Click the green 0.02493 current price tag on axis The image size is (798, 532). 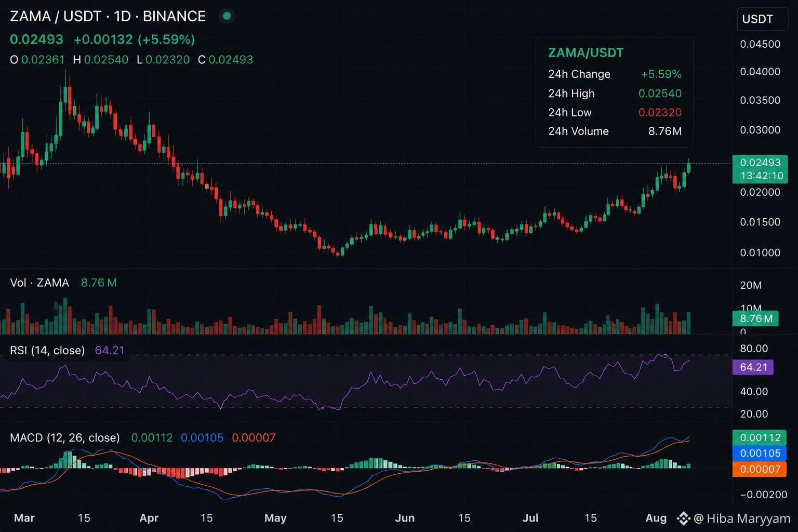760,163
